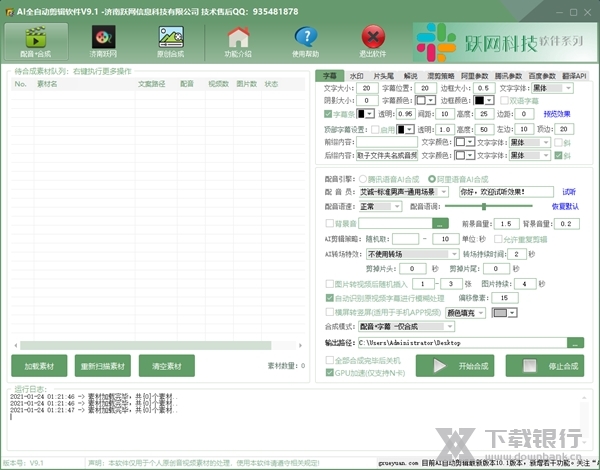This screenshot has width=600, height=470.
Task: Browse for background music file
Action: [440, 224]
